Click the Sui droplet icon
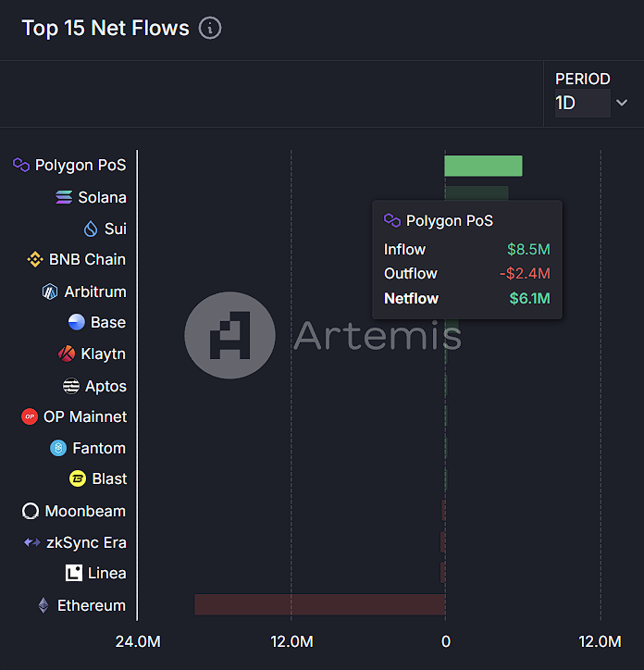 coord(91,229)
